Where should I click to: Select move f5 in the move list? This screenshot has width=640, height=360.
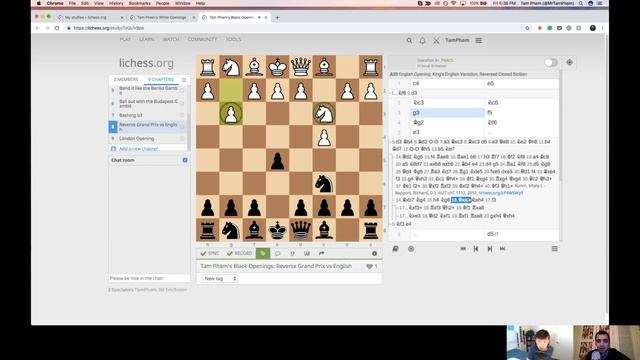click(521, 113)
